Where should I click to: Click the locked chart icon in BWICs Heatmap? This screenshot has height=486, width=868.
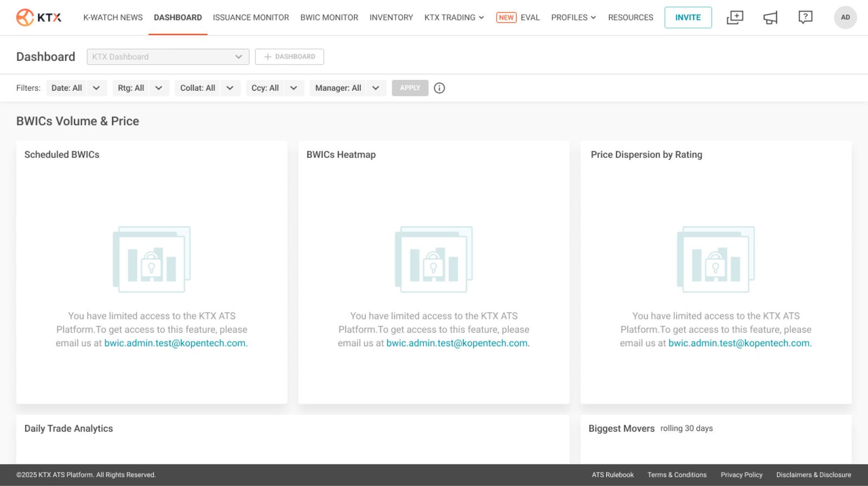[434, 259]
